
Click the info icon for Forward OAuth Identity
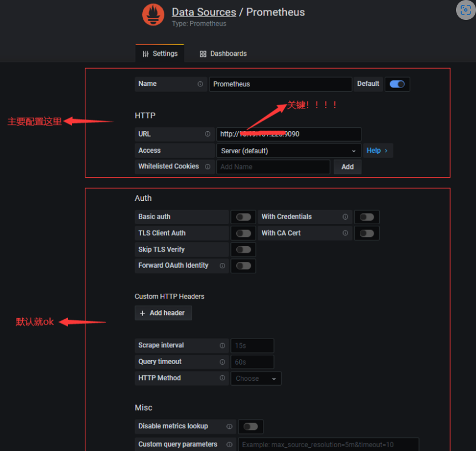point(223,266)
